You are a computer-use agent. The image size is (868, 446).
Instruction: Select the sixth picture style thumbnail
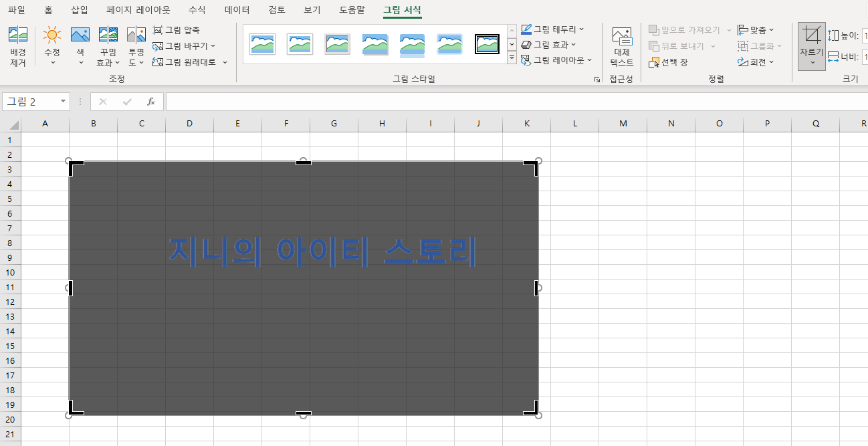coord(450,44)
